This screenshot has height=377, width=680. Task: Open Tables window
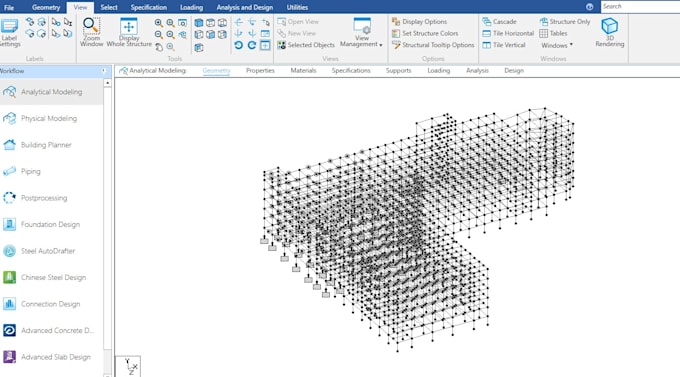click(553, 33)
